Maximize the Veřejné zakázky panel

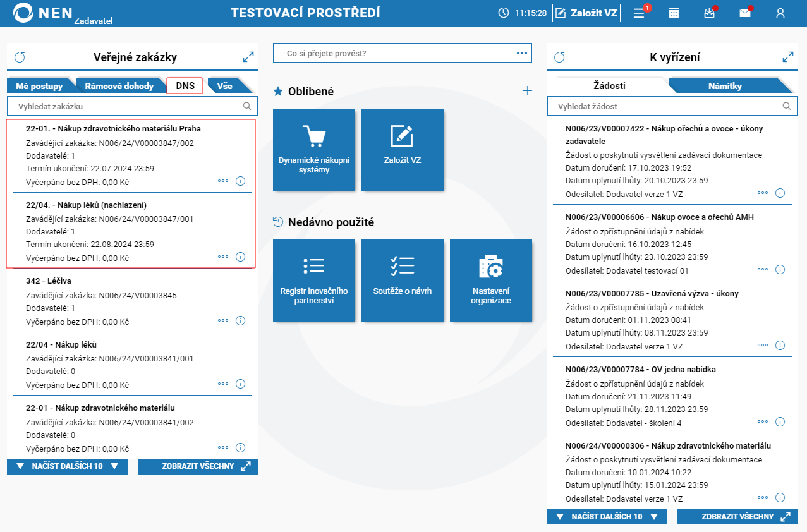tap(248, 57)
